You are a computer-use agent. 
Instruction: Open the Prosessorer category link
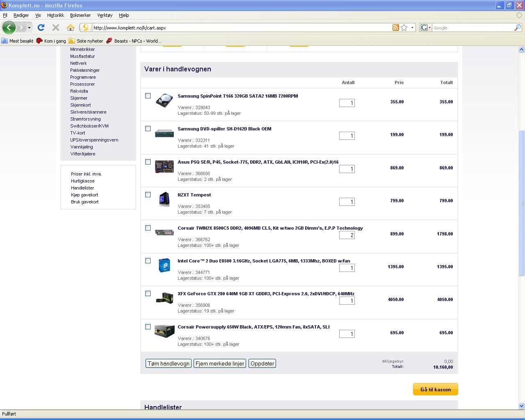tap(82, 84)
